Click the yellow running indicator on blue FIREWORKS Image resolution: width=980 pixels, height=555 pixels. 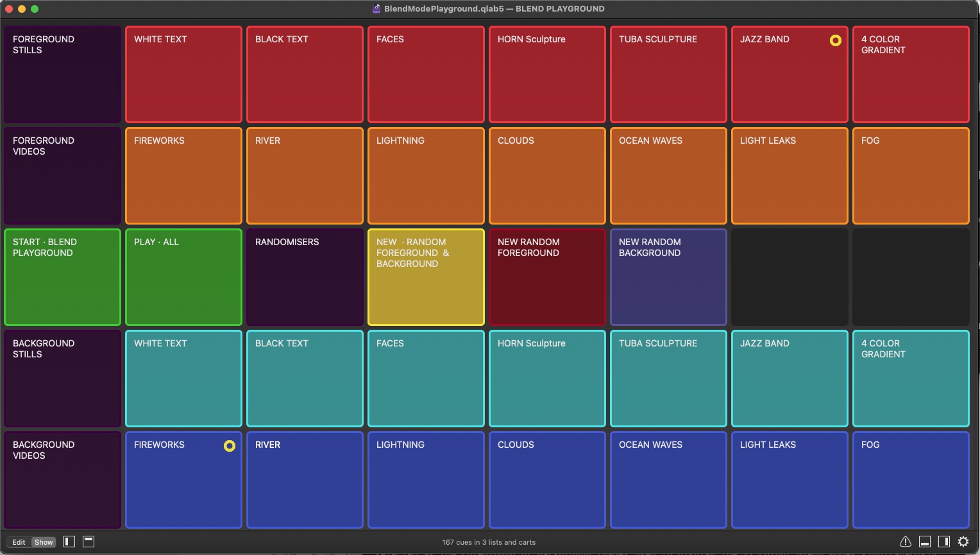click(x=229, y=446)
